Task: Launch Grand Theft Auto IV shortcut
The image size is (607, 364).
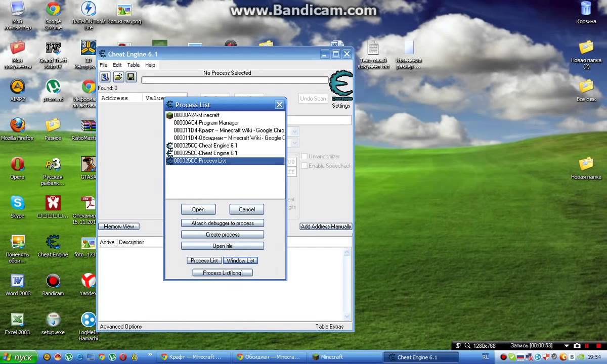Action: pyautogui.click(x=53, y=55)
